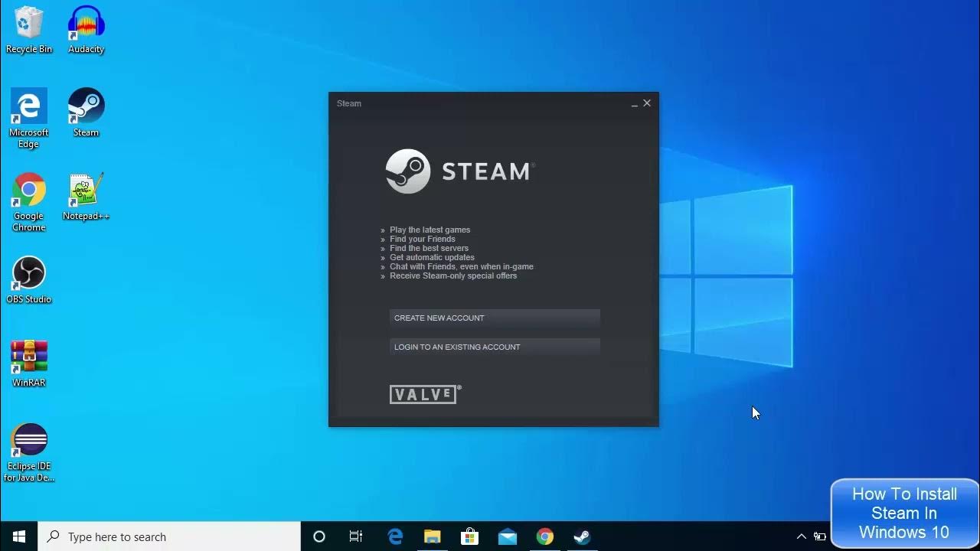Select the Eclipse IDE desktop shortcut

coord(29,453)
